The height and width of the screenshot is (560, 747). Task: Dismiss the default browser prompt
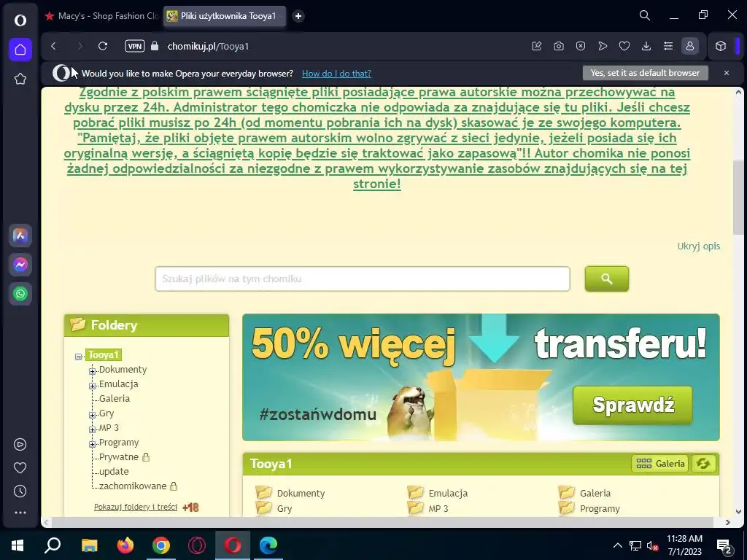tap(727, 73)
